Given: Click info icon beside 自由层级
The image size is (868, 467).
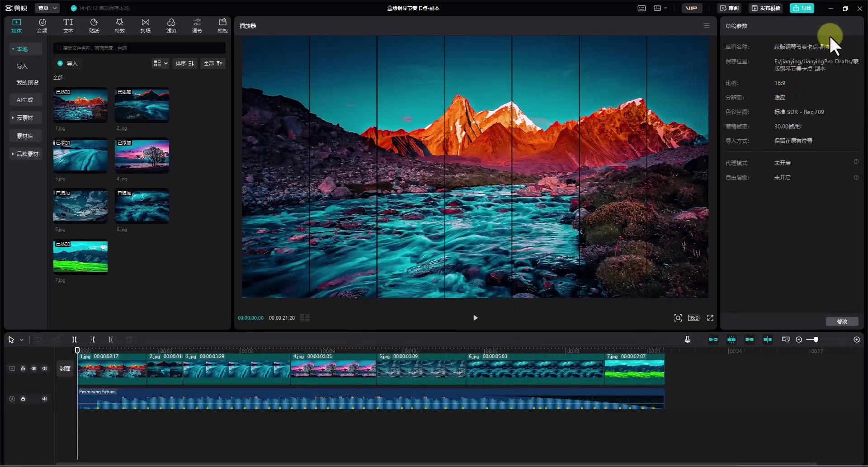Looking at the screenshot, I should point(856,177).
